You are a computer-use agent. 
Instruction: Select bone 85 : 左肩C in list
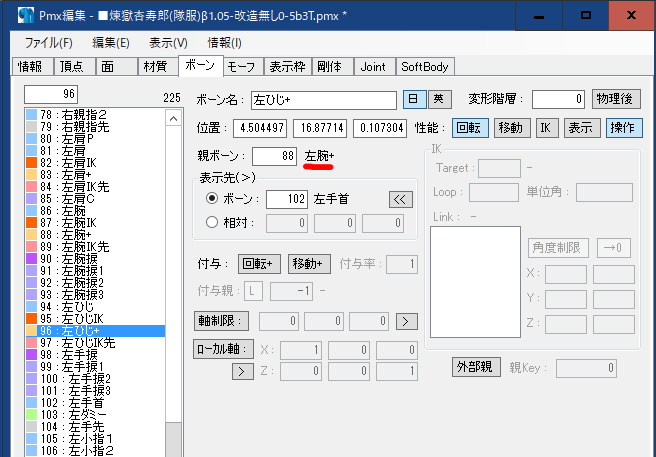tap(95, 198)
